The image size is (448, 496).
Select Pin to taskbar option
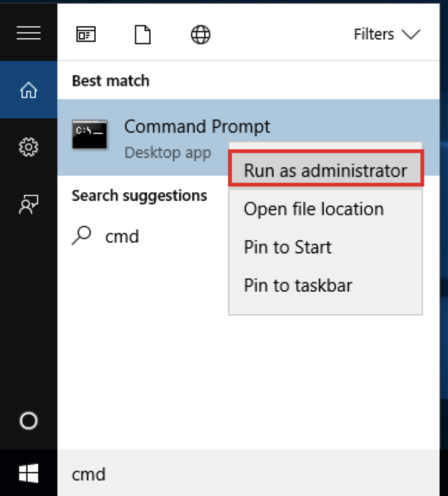click(x=297, y=286)
